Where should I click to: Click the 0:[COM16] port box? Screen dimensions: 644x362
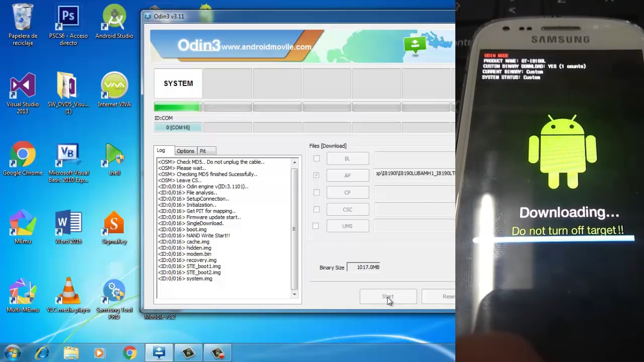tap(178, 127)
